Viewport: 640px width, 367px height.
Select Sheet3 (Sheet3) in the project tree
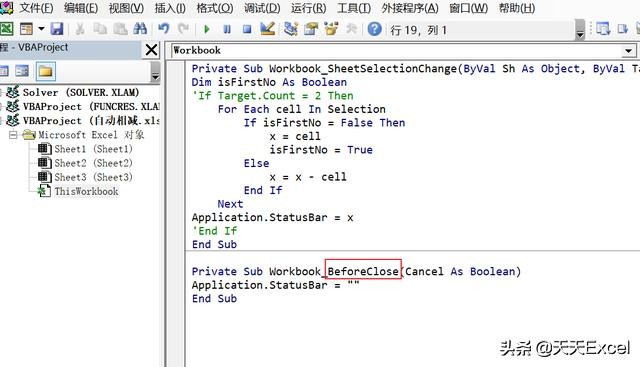(93, 177)
